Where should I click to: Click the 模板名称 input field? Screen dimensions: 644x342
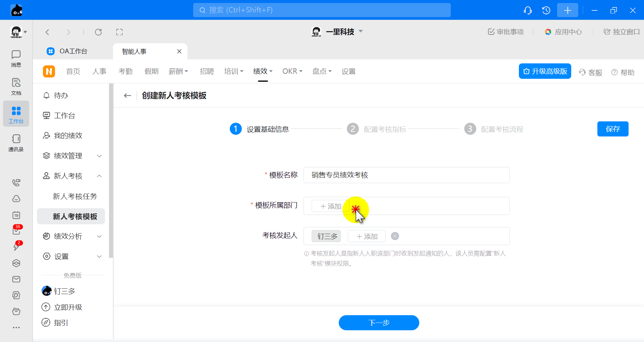406,175
